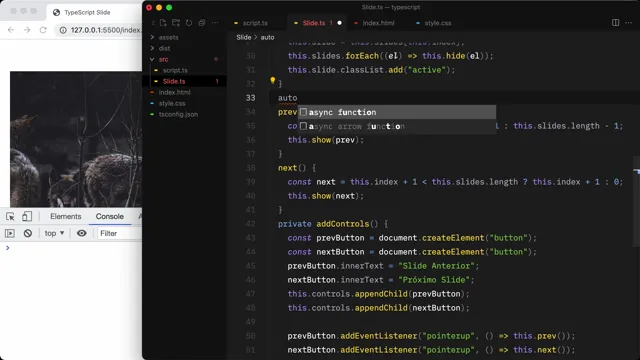Click site info icon in address bar

tap(63, 30)
